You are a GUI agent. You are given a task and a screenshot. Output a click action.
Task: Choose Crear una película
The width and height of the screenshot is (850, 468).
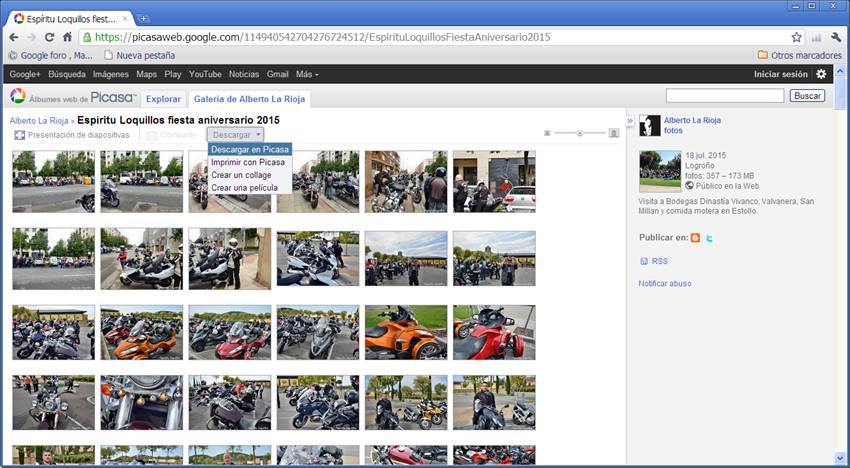(x=244, y=188)
